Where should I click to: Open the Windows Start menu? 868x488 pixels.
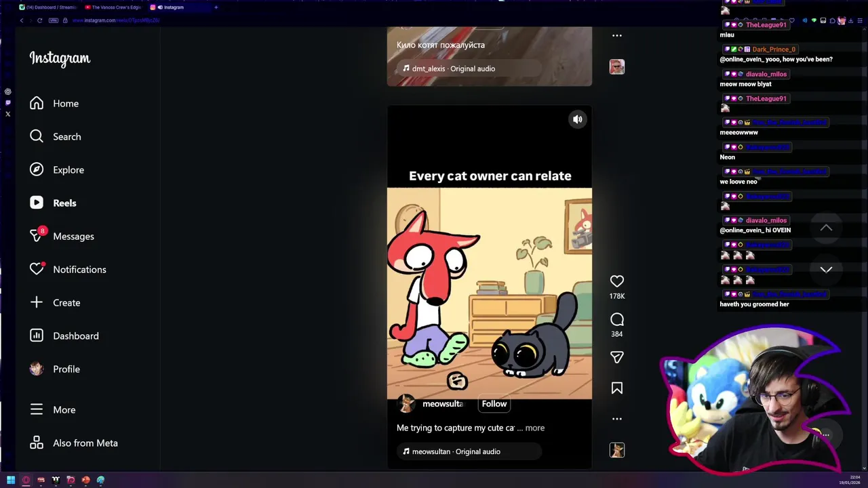click(11, 481)
